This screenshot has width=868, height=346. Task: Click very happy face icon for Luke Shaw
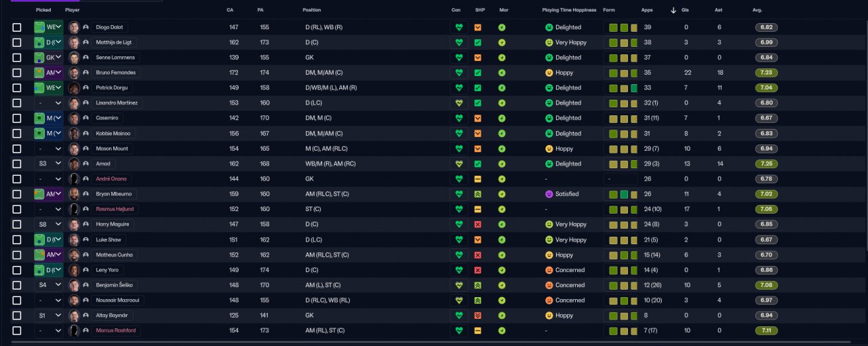pyautogui.click(x=549, y=239)
